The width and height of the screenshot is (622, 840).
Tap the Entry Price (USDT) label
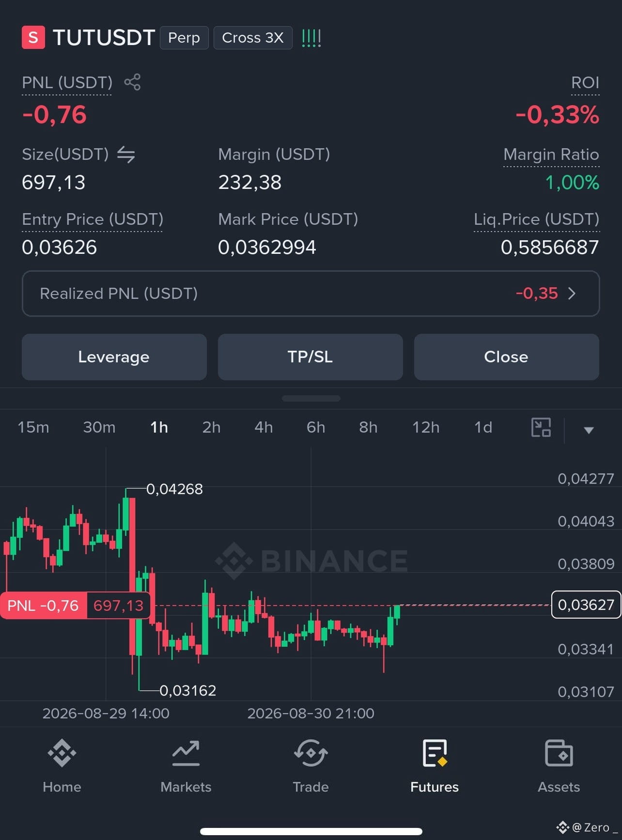coord(93,219)
